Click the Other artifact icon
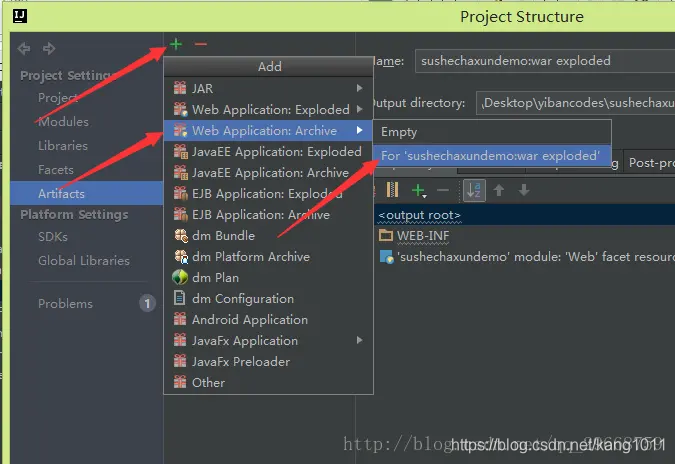The height and width of the screenshot is (464, 675). point(180,382)
